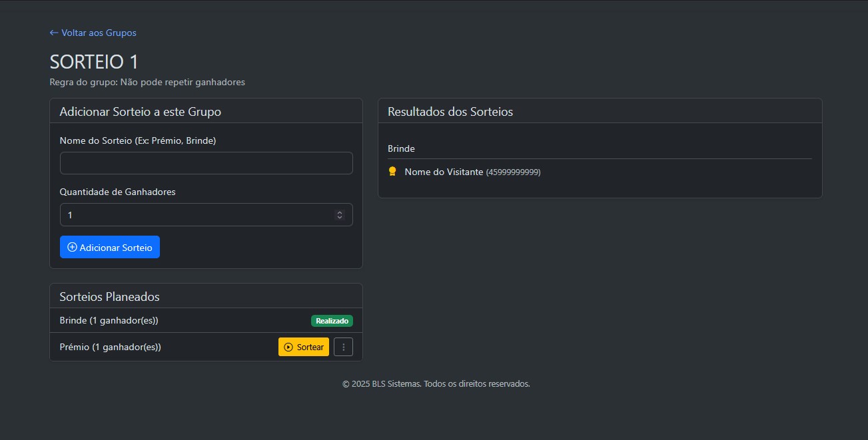
Task: Click the plus-circle icon on Adicionar Sorteio
Action: pos(73,247)
